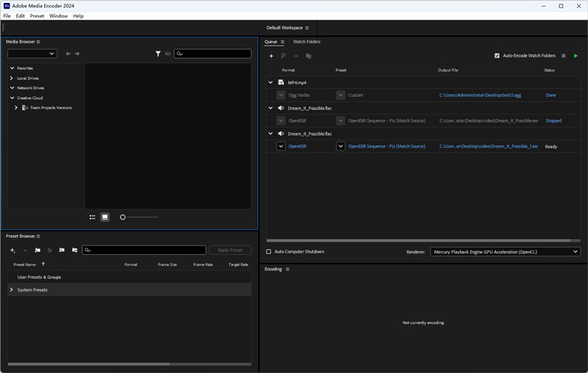This screenshot has width=588, height=373.
Task: Open the File menu
Action: [7, 16]
